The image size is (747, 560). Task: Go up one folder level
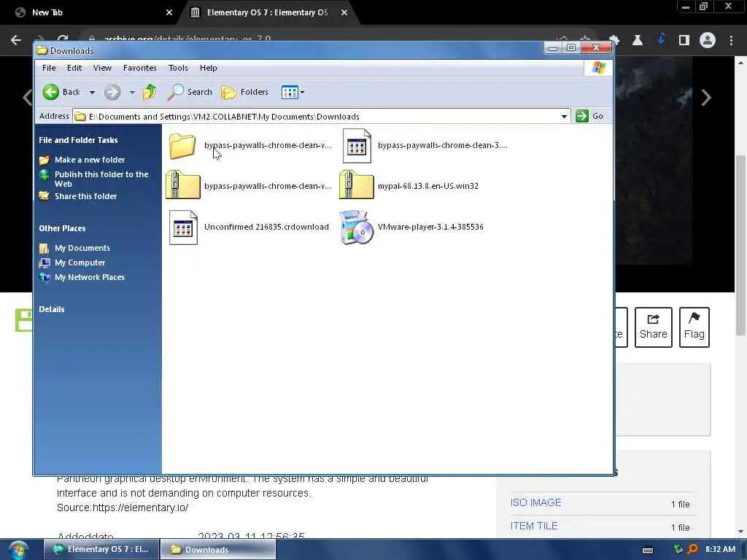point(150,92)
